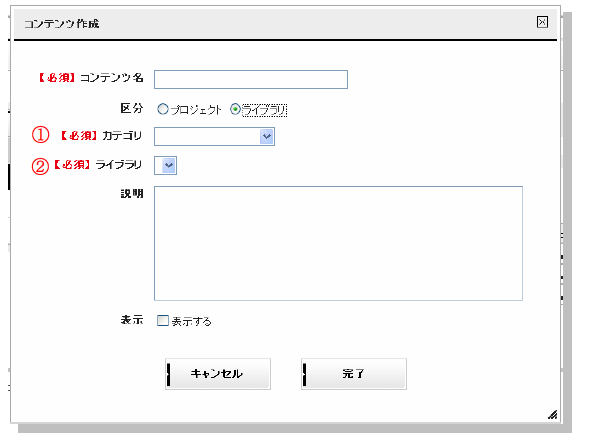Select the ライブラリ radio button
Screen dimensions: 589x440
(x=235, y=109)
